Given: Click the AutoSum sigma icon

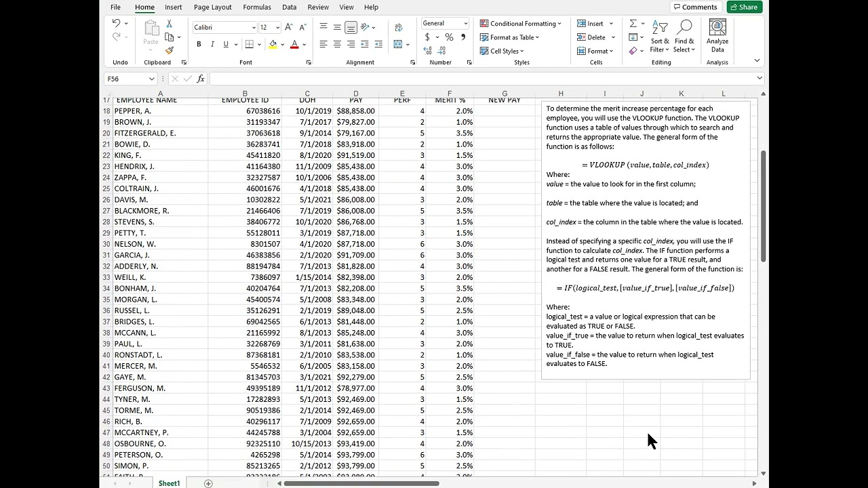Looking at the screenshot, I should (633, 24).
